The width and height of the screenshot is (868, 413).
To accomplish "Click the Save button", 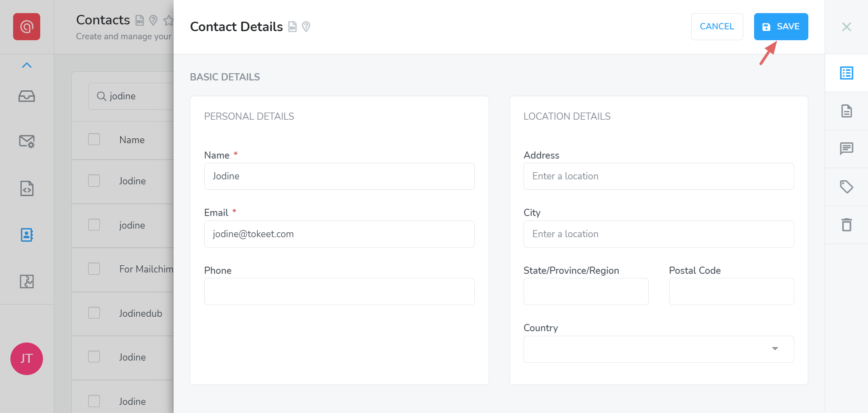I will (x=781, y=27).
